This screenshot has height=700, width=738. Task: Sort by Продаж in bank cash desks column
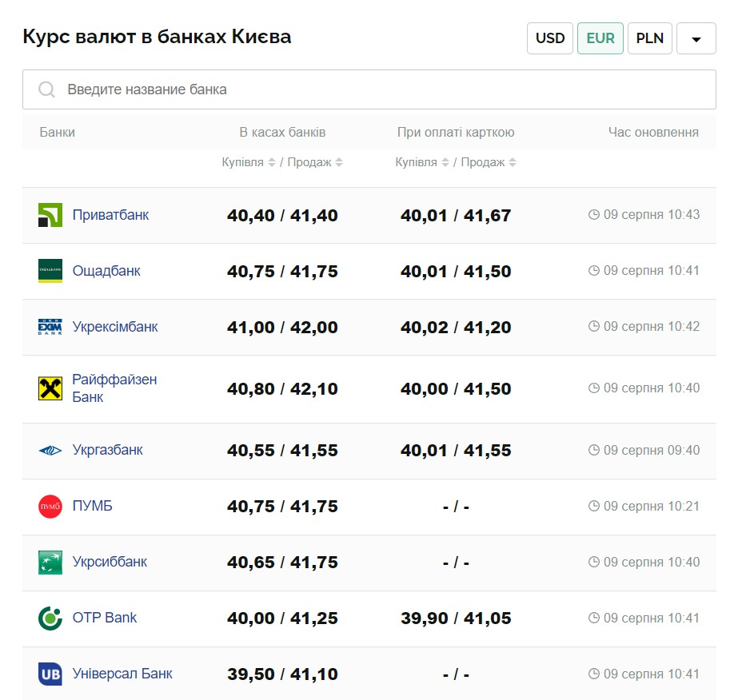click(315, 162)
